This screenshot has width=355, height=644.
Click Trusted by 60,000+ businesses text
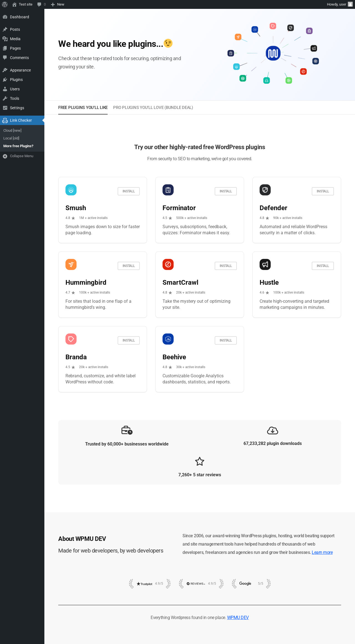[127, 444]
